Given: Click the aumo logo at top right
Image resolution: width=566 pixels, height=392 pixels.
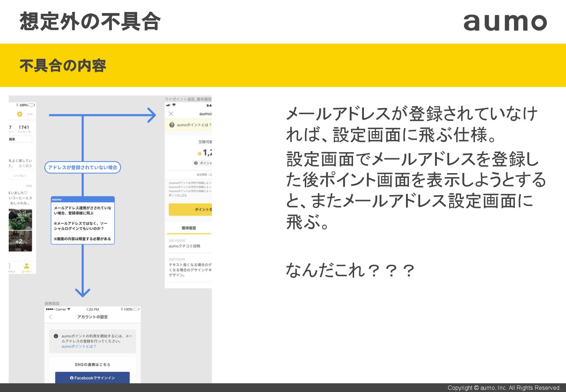Looking at the screenshot, I should coord(505,22).
